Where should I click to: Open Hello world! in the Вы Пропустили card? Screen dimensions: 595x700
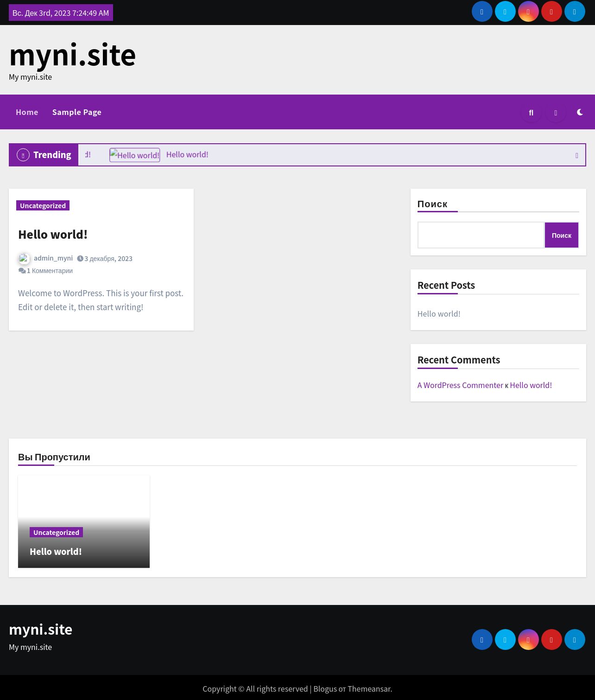pyautogui.click(x=56, y=552)
